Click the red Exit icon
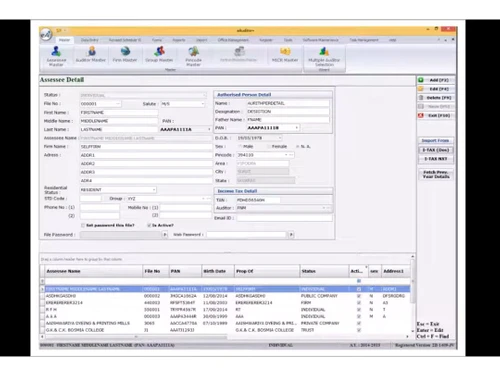Viewport: 500px width, 375px height. coord(421,115)
